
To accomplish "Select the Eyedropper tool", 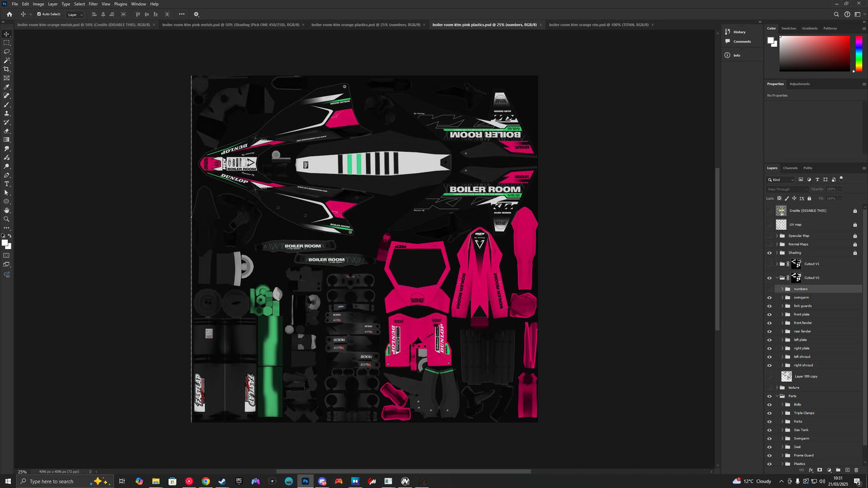I will pos(7,87).
